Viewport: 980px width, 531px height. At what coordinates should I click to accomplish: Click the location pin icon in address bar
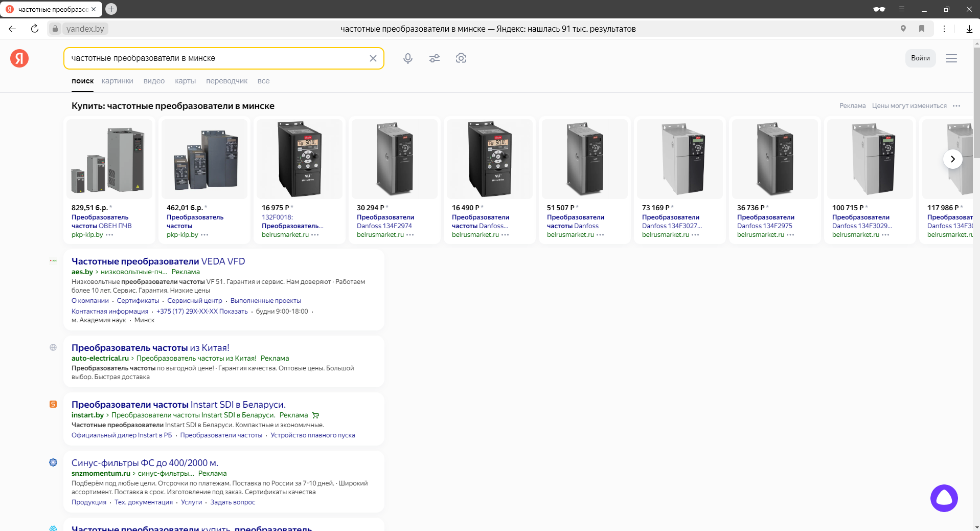[x=903, y=29]
